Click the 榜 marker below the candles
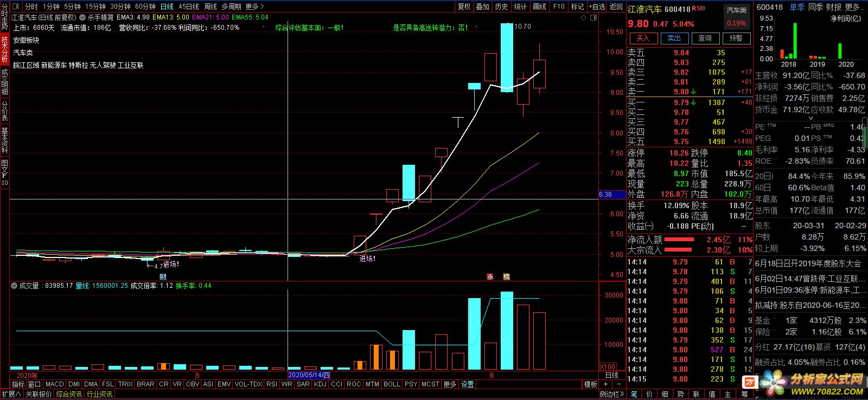The width and height of the screenshot is (868, 400). pyautogui.click(x=507, y=276)
